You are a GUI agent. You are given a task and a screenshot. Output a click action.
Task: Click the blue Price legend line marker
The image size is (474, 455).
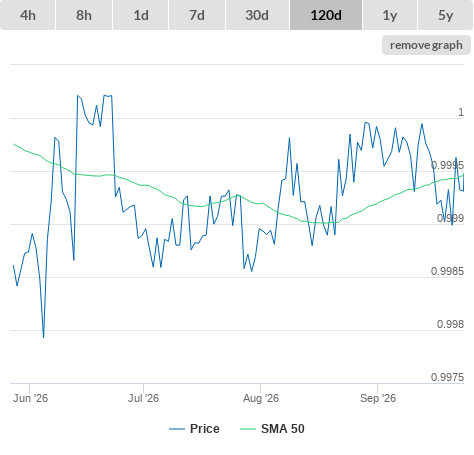[177, 429]
